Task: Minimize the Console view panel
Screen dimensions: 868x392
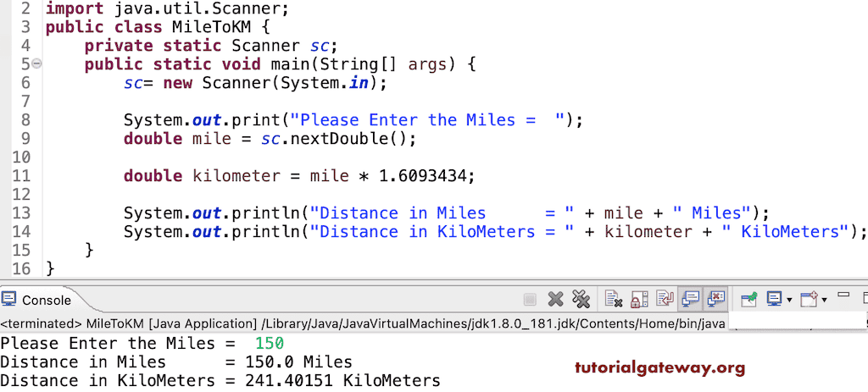Action: (843, 295)
